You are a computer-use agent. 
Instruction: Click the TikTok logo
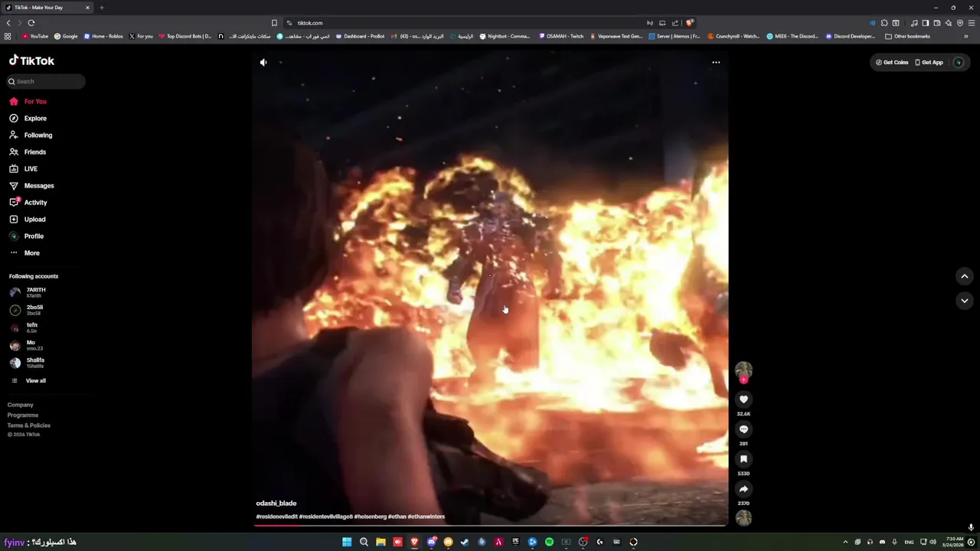[31, 60]
